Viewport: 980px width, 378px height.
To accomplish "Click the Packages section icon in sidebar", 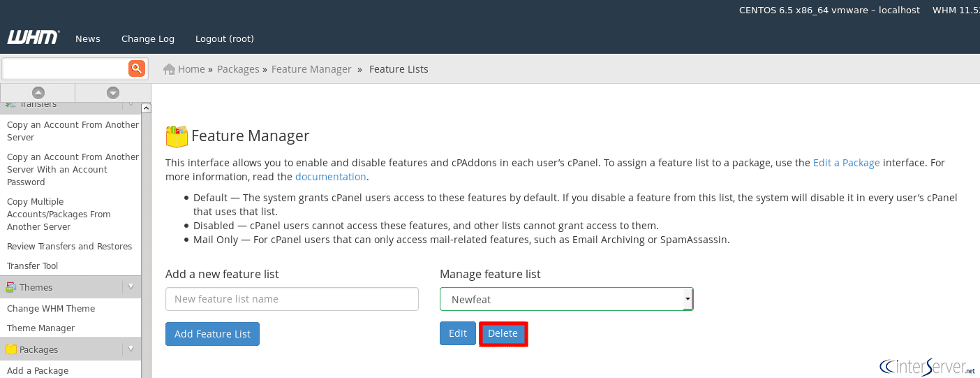I will 11,349.
